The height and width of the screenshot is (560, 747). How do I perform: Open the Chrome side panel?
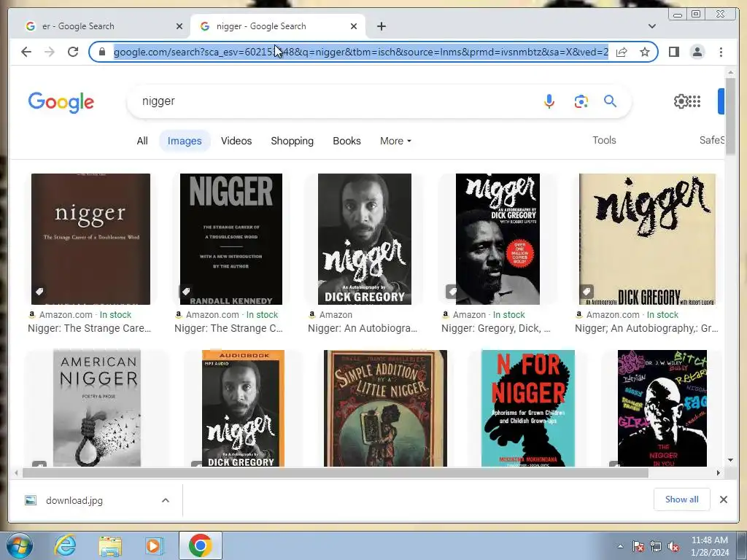(x=673, y=52)
